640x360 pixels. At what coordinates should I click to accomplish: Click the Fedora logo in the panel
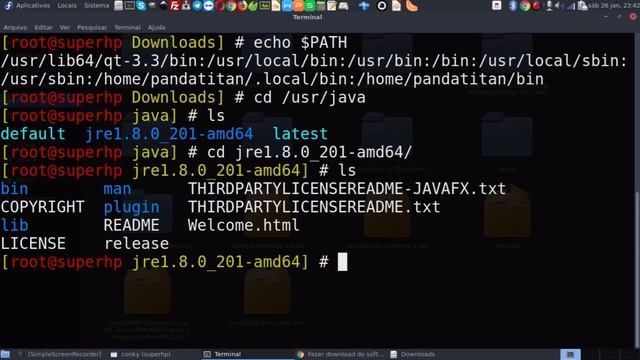[8, 6]
